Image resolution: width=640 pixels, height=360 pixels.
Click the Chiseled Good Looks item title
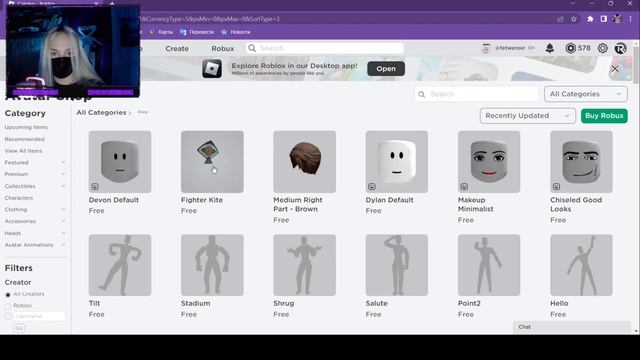coord(576,204)
